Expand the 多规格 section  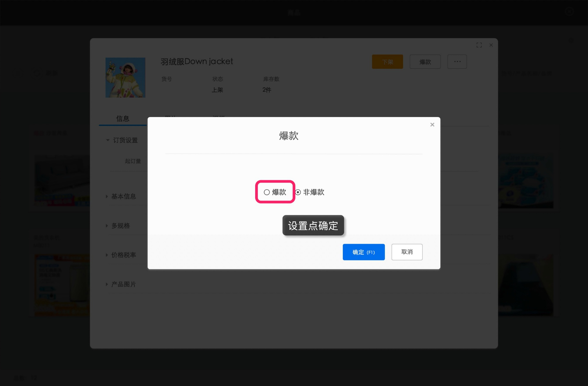pos(118,226)
